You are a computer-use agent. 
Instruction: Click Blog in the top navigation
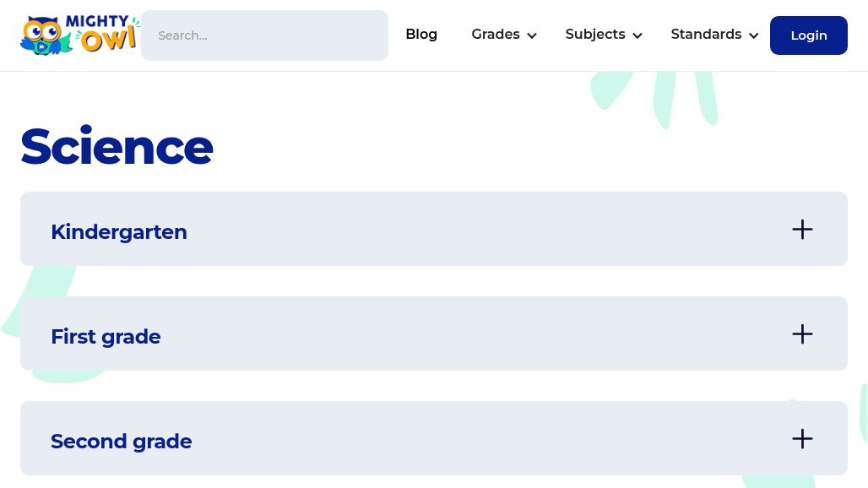click(421, 34)
